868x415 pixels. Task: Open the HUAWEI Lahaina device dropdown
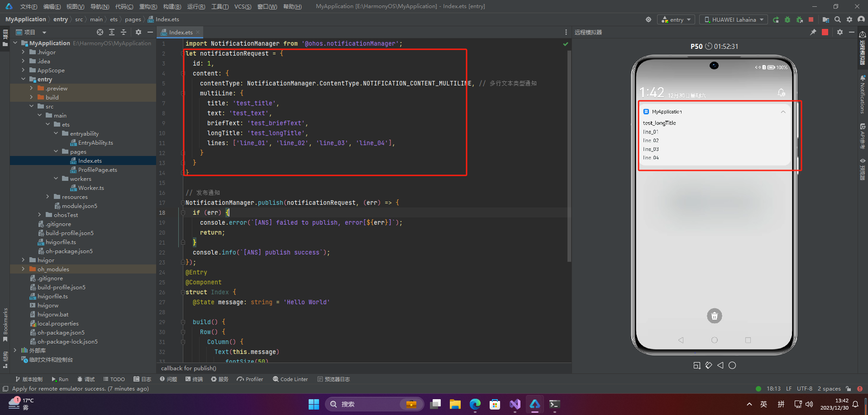coord(734,19)
